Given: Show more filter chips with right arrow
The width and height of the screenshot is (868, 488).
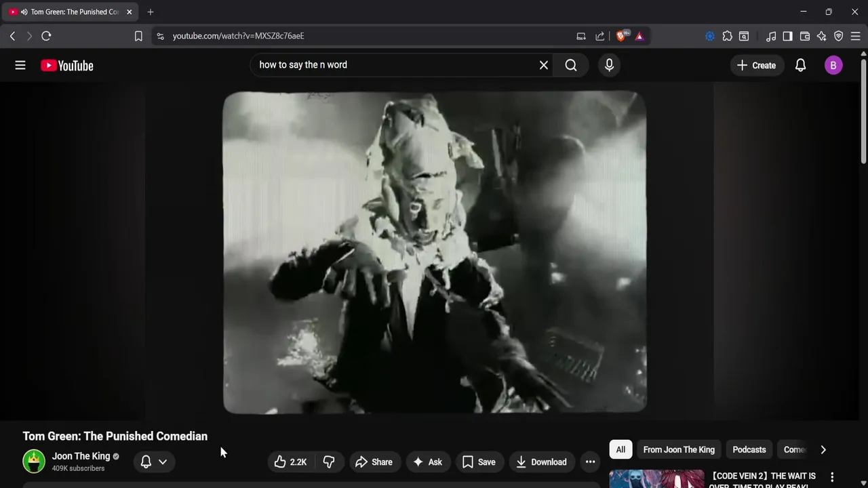Looking at the screenshot, I should tap(823, 449).
